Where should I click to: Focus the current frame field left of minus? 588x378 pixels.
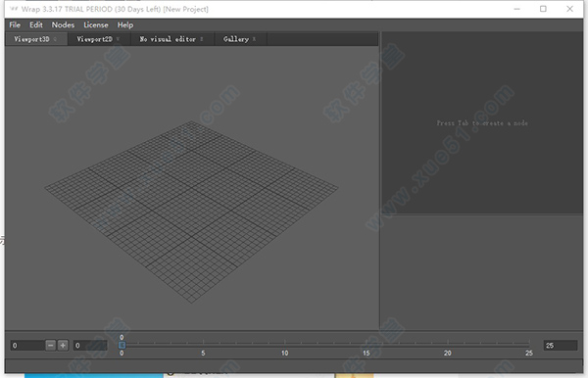(27, 346)
